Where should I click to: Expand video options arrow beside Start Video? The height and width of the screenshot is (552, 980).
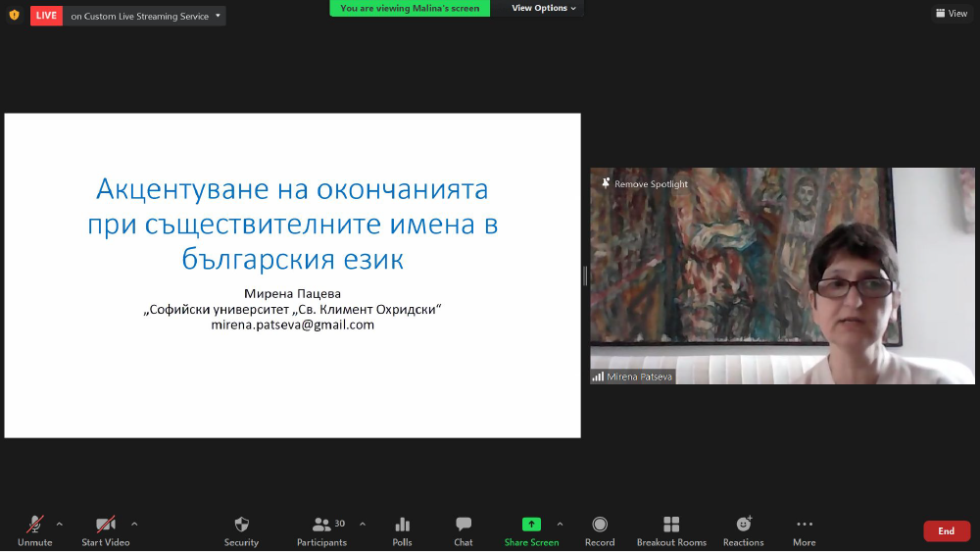click(134, 524)
